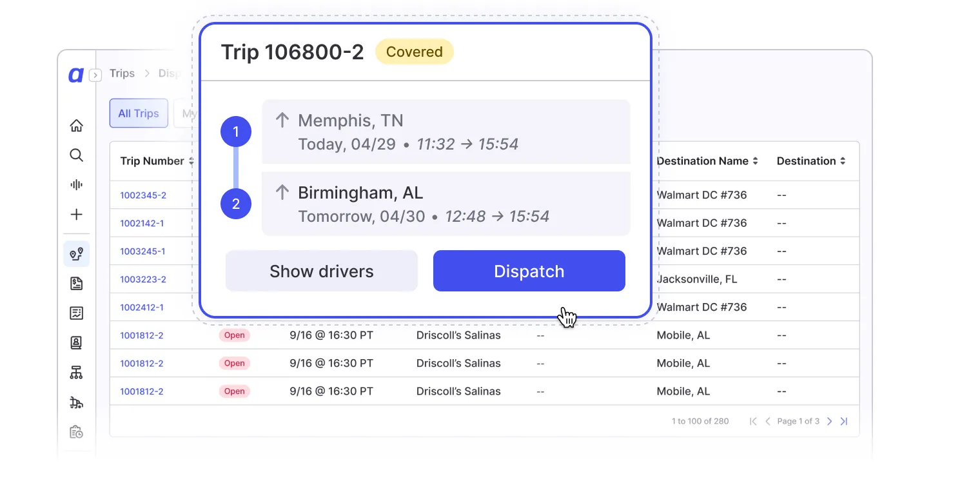Viewport: 980px width, 490px height.
Task: Select the Trips map-pin route icon
Action: pyautogui.click(x=76, y=254)
